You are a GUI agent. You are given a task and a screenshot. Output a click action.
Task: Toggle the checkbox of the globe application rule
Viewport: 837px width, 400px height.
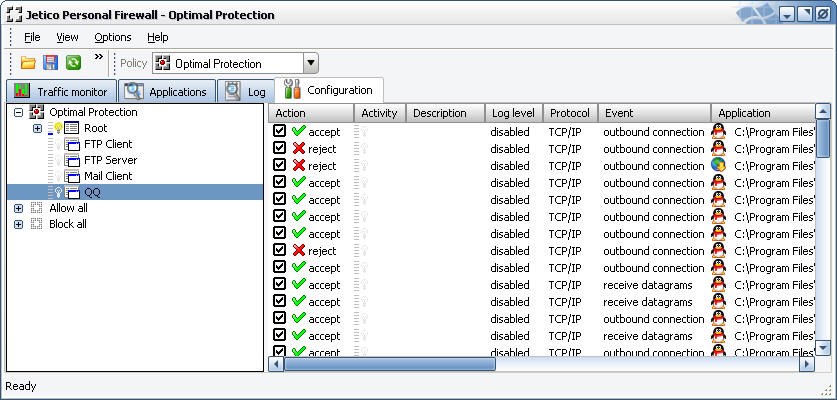pos(279,165)
